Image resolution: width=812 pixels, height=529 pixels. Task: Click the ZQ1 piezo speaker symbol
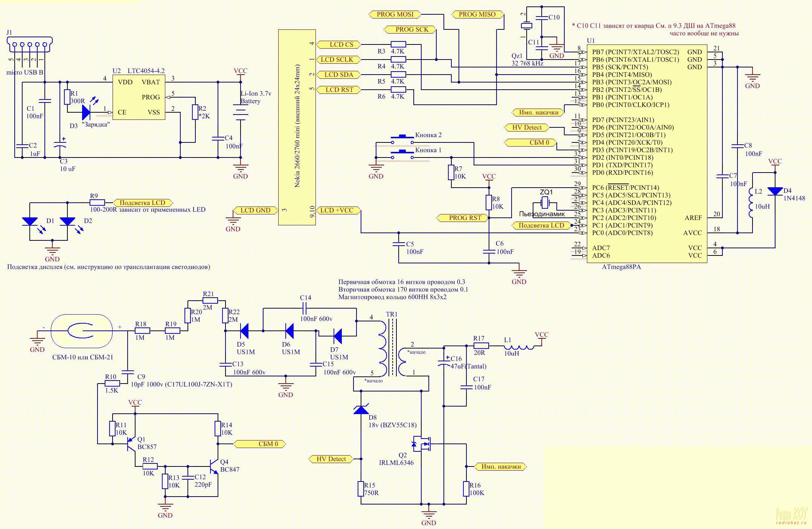click(545, 203)
